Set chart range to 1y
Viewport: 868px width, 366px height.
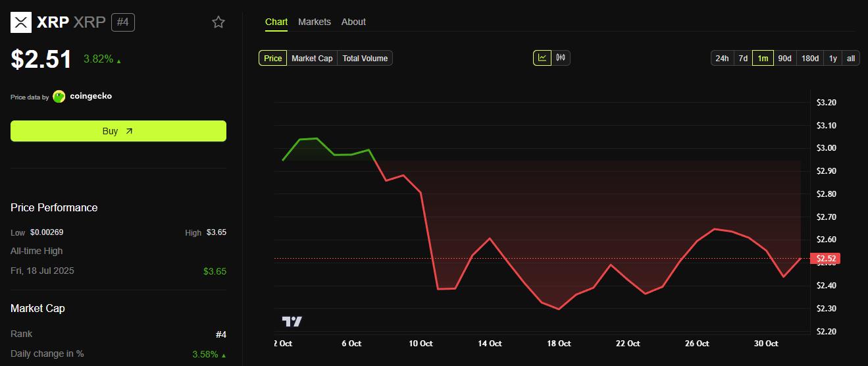pos(832,59)
